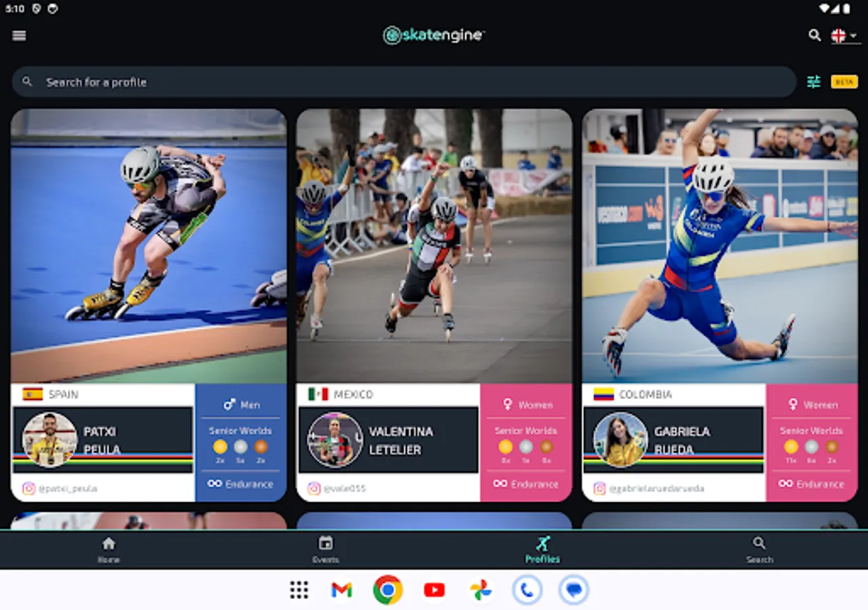Click the SPAIN country label
This screenshot has height=610, width=868.
pyautogui.click(x=63, y=394)
